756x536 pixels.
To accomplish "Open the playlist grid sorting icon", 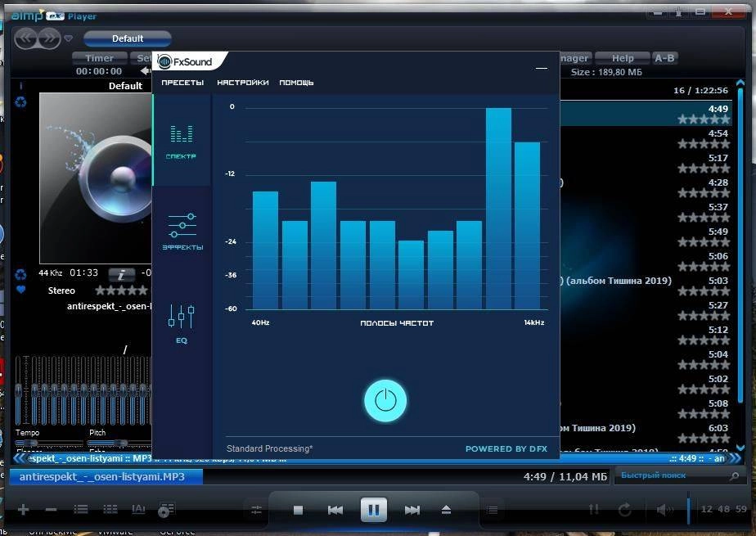I will (x=110, y=509).
